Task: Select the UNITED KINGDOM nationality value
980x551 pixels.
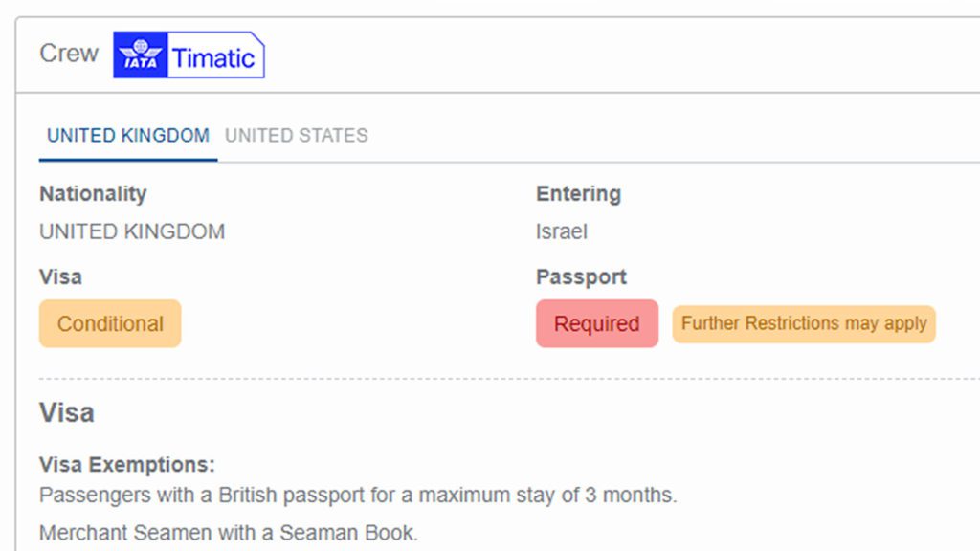Action: click(x=132, y=231)
